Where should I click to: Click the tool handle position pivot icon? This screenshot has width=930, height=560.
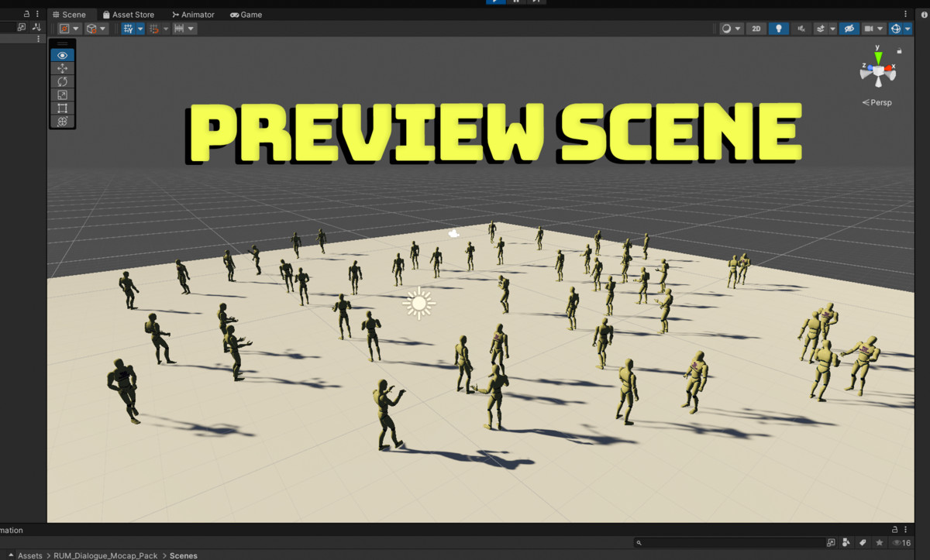65,29
